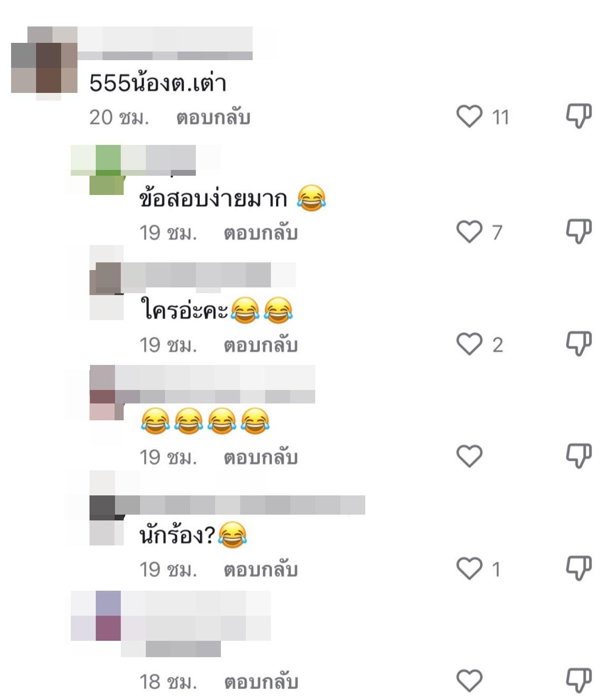This screenshot has height=700, width=616.
Task: Like the comment 'นักร้อง?'
Action: click(469, 569)
